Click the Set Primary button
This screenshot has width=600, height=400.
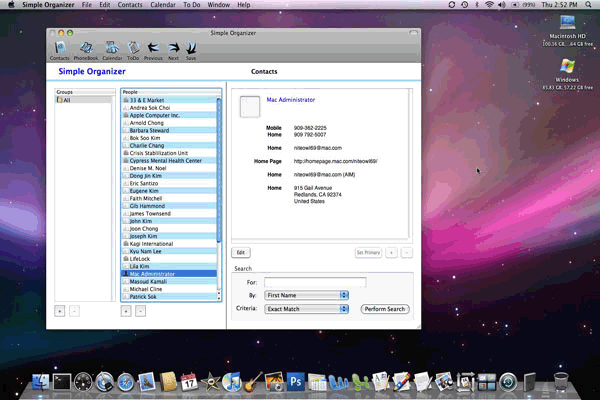(x=368, y=253)
